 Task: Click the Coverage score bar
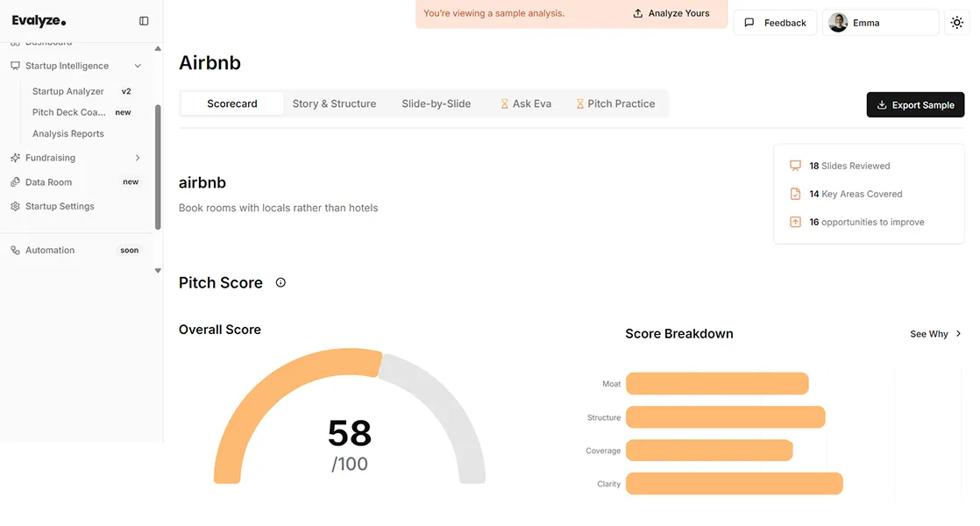click(x=709, y=451)
